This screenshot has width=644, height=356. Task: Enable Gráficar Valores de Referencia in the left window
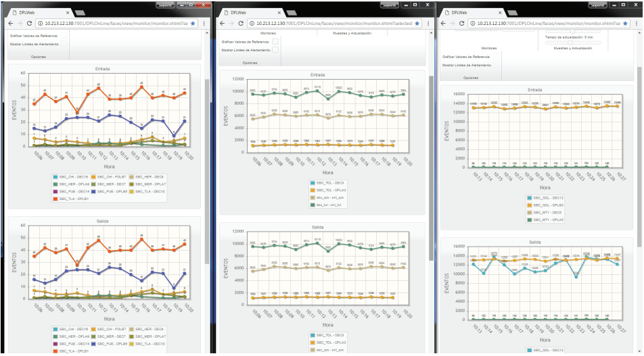[64, 35]
